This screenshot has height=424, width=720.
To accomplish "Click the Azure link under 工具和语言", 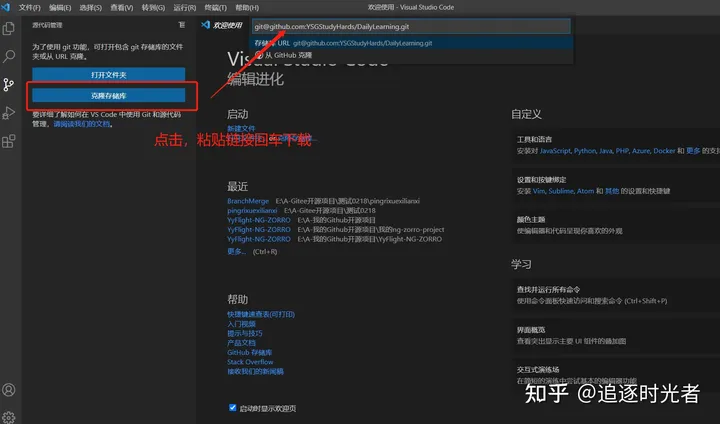I will click(641, 151).
